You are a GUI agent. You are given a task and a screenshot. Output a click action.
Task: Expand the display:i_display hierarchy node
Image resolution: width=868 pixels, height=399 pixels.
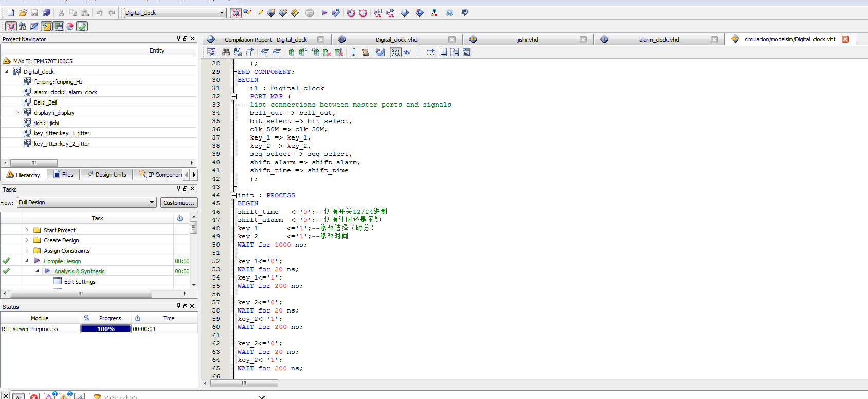click(x=17, y=113)
